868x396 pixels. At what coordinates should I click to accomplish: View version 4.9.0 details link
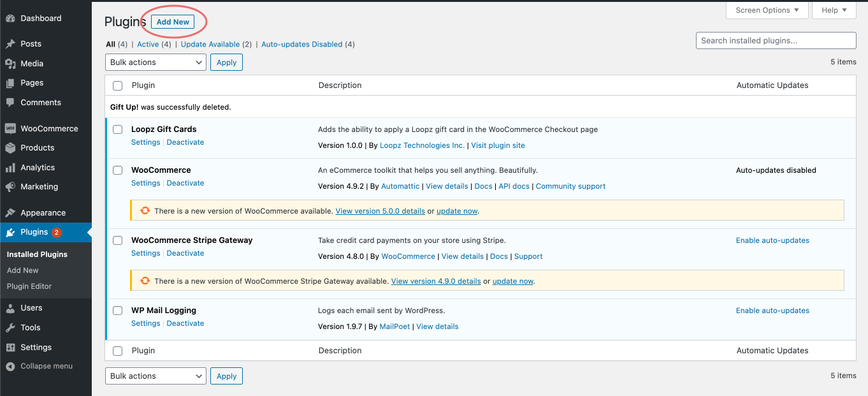[436, 281]
